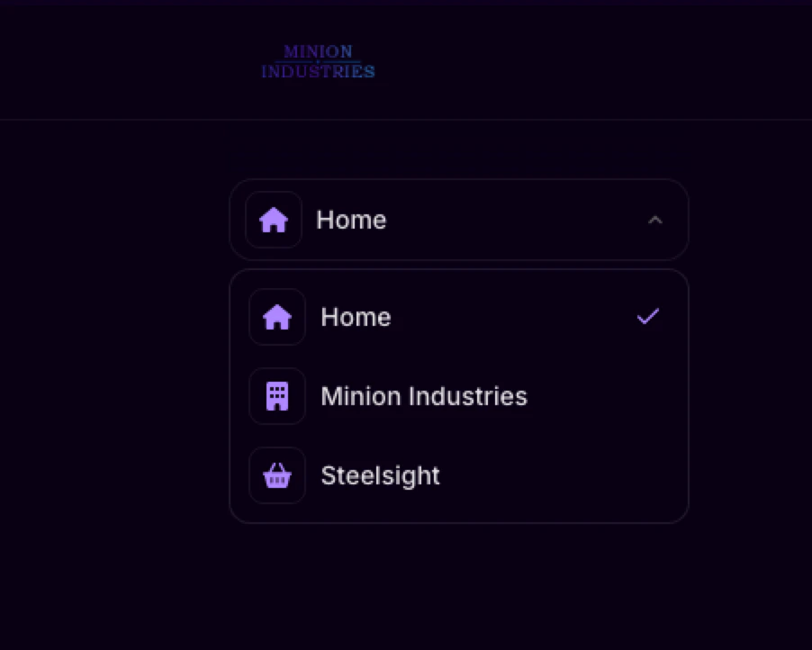Click the Home option in the list
This screenshot has height=650, width=812.
point(356,317)
